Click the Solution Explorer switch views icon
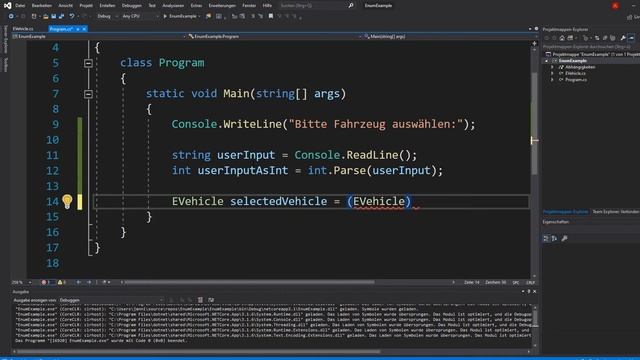The width and height of the screenshot is (640, 360). [x=570, y=38]
